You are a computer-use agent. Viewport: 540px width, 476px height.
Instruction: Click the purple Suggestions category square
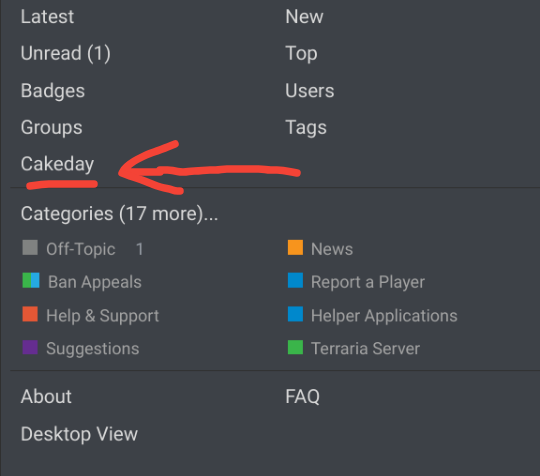tap(30, 348)
